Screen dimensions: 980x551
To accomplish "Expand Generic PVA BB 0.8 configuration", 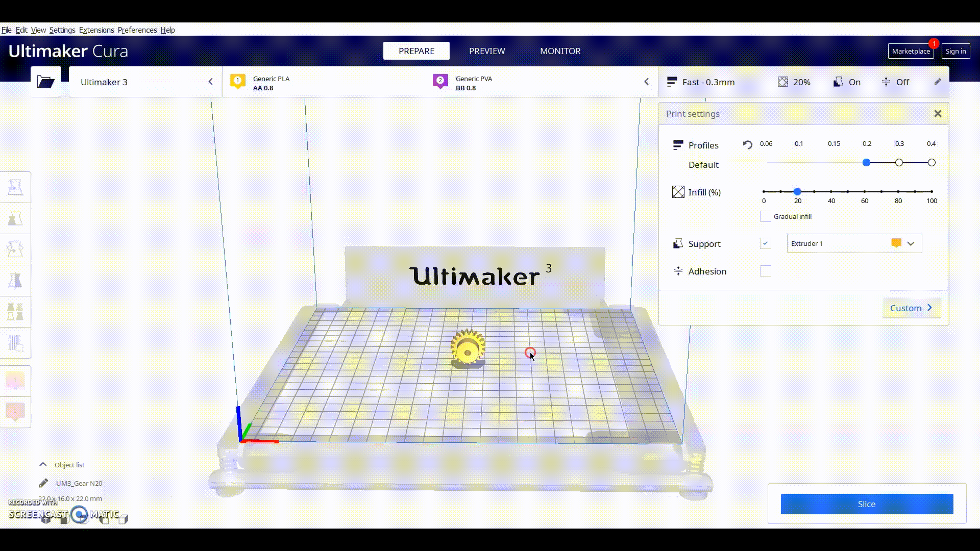I will 474,83.
